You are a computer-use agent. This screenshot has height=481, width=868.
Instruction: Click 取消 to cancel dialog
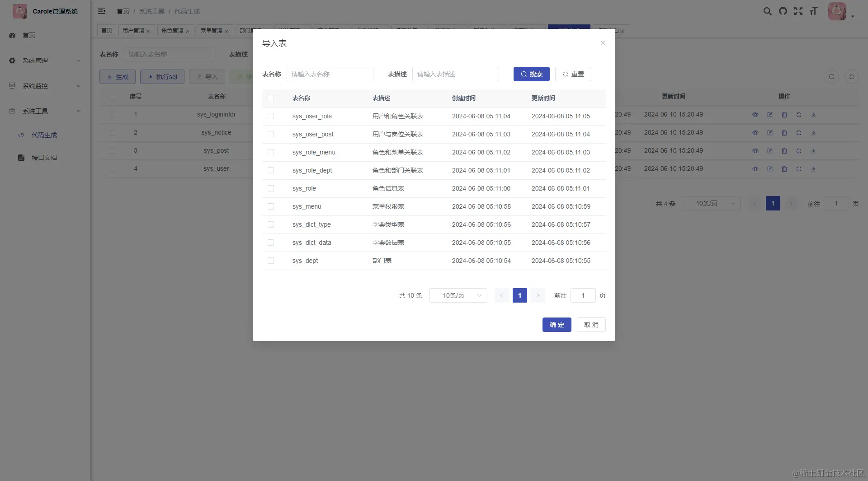(591, 325)
